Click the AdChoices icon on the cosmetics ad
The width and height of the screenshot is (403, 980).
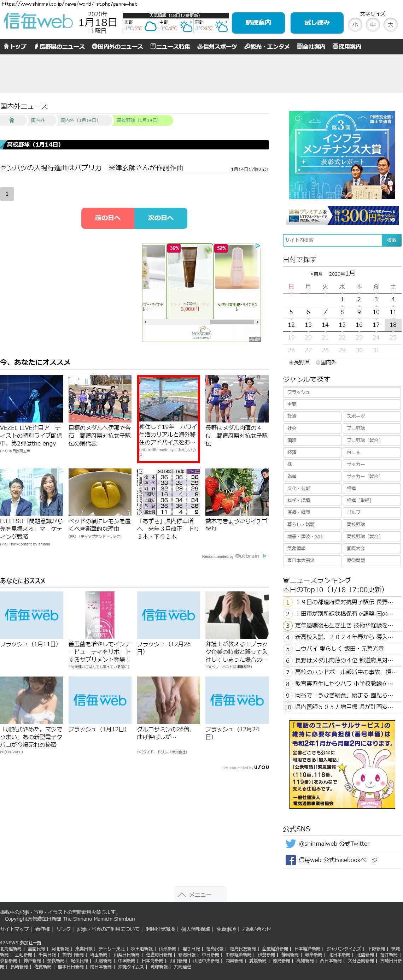[x=258, y=246]
